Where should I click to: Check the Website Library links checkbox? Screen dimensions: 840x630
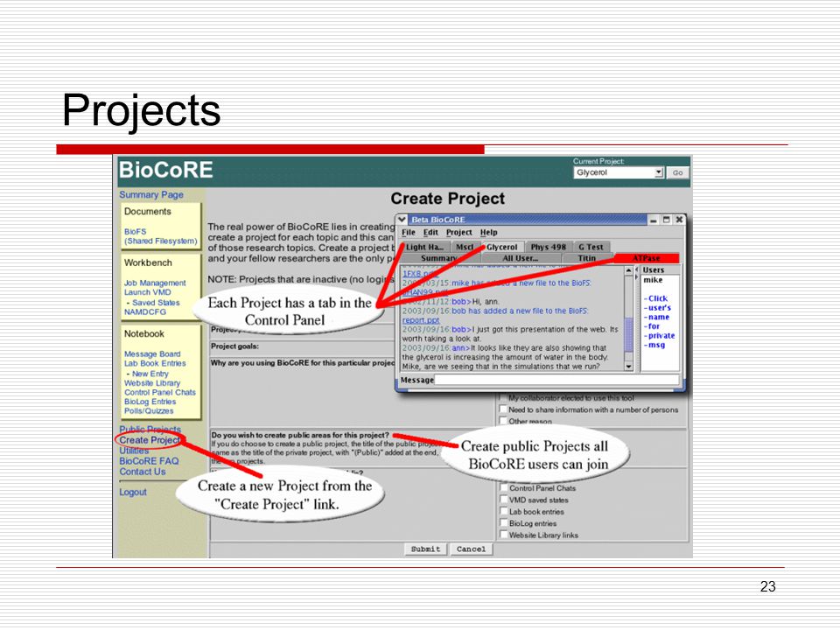[x=504, y=535]
